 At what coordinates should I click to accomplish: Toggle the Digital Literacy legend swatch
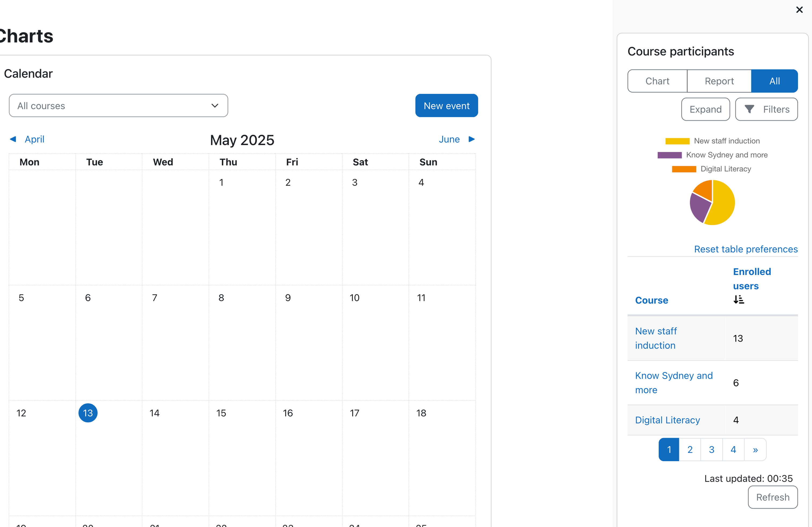point(684,169)
